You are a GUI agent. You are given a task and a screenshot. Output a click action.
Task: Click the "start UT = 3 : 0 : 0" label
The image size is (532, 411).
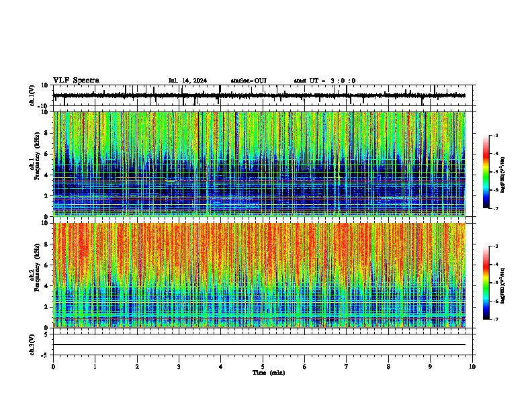324,81
